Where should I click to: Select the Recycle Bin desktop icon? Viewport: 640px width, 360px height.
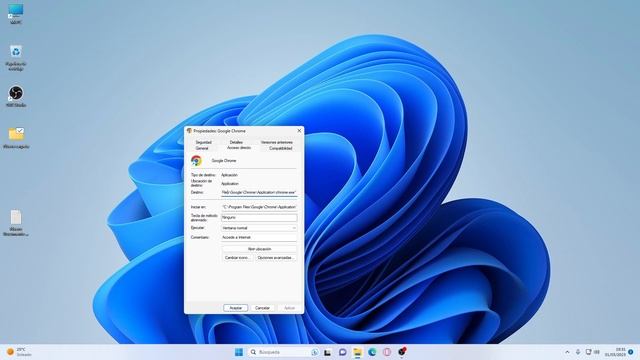16,57
